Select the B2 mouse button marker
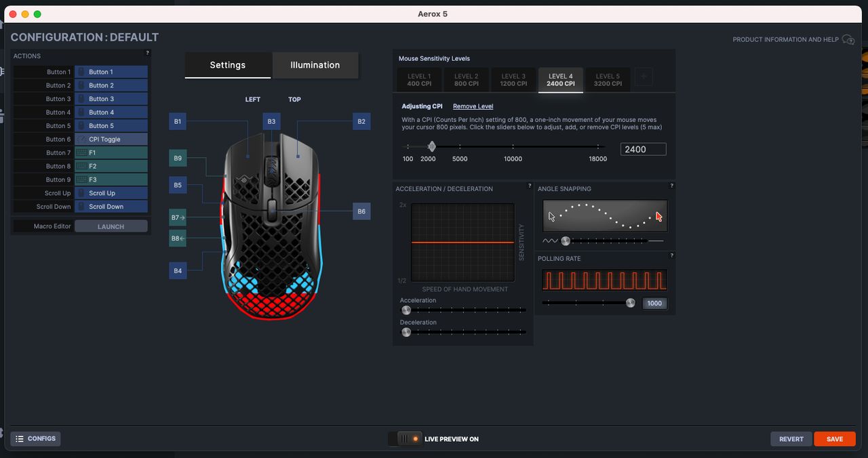 (x=361, y=121)
